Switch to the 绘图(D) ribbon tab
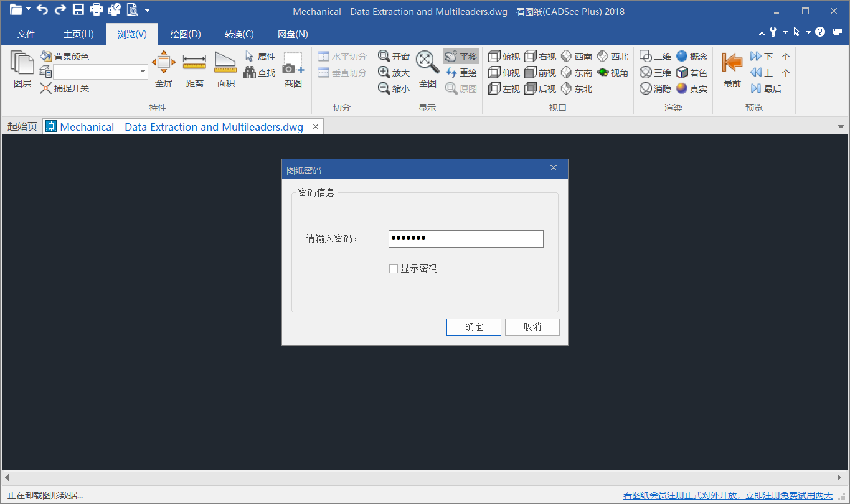850x504 pixels. point(185,34)
